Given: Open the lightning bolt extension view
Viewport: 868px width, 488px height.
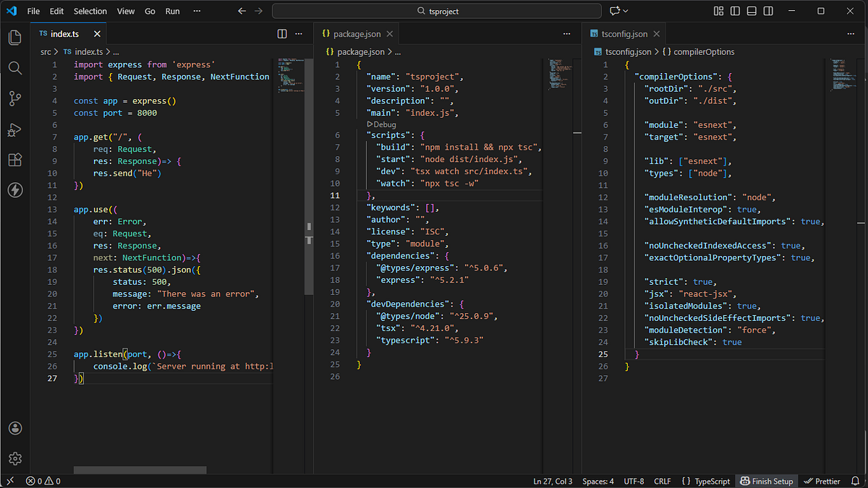Looking at the screenshot, I should (14, 190).
